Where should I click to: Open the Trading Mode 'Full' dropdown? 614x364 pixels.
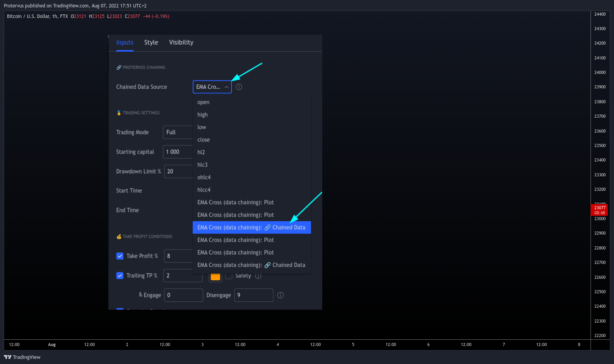pyautogui.click(x=178, y=132)
